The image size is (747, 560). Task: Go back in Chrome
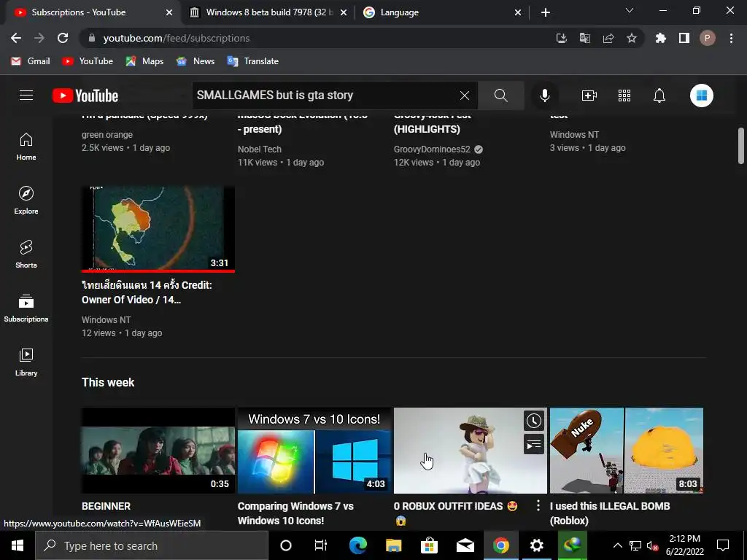coord(16,38)
